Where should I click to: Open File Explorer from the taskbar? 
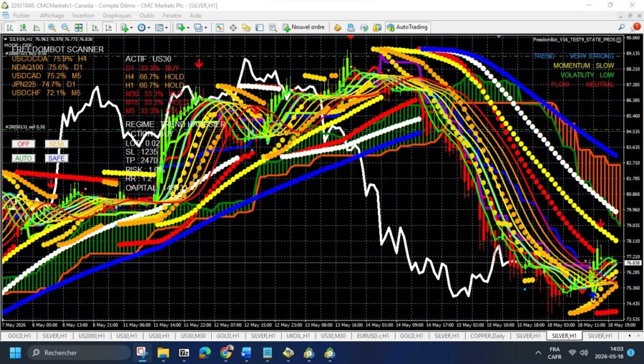point(163,353)
